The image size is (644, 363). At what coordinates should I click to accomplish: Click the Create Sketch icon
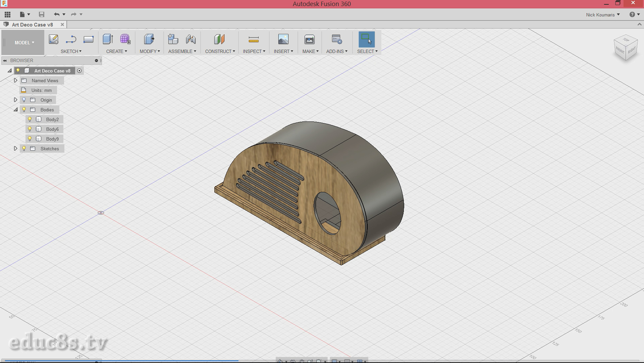tap(53, 39)
